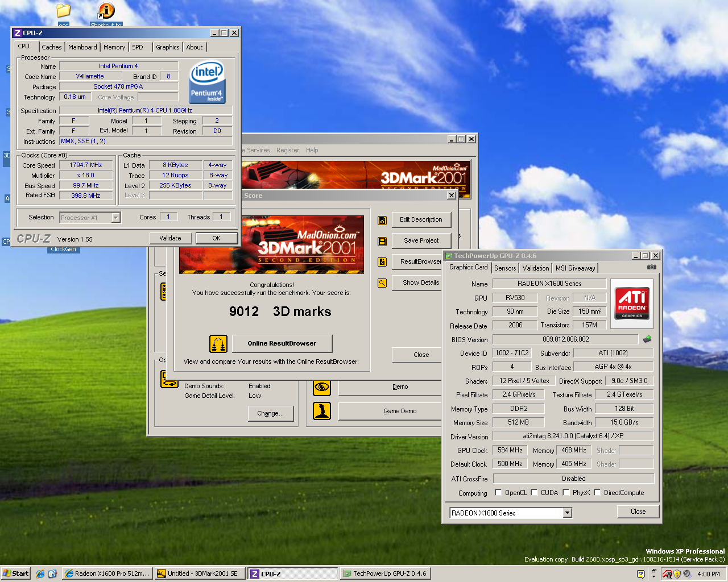Click the 512 MB Memory Size value
The height and width of the screenshot is (582, 728).
tap(518, 423)
